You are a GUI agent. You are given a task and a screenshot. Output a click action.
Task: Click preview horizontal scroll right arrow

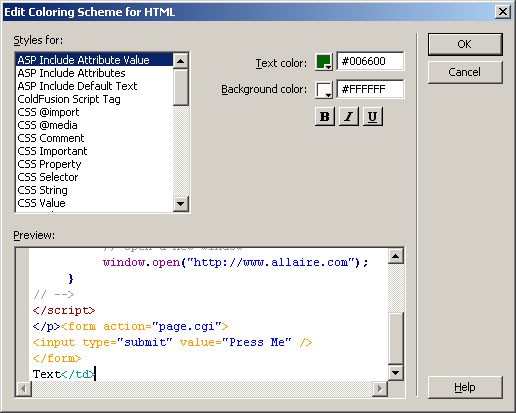point(380,389)
